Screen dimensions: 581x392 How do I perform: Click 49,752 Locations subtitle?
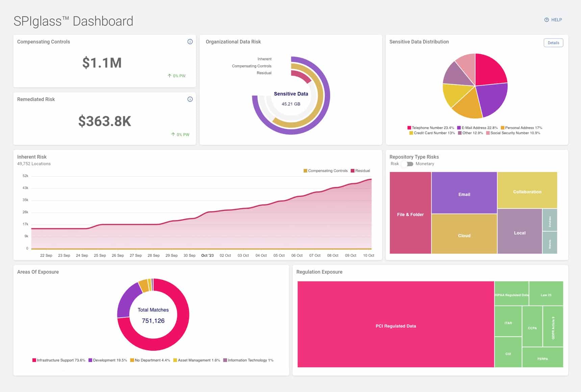click(x=34, y=164)
